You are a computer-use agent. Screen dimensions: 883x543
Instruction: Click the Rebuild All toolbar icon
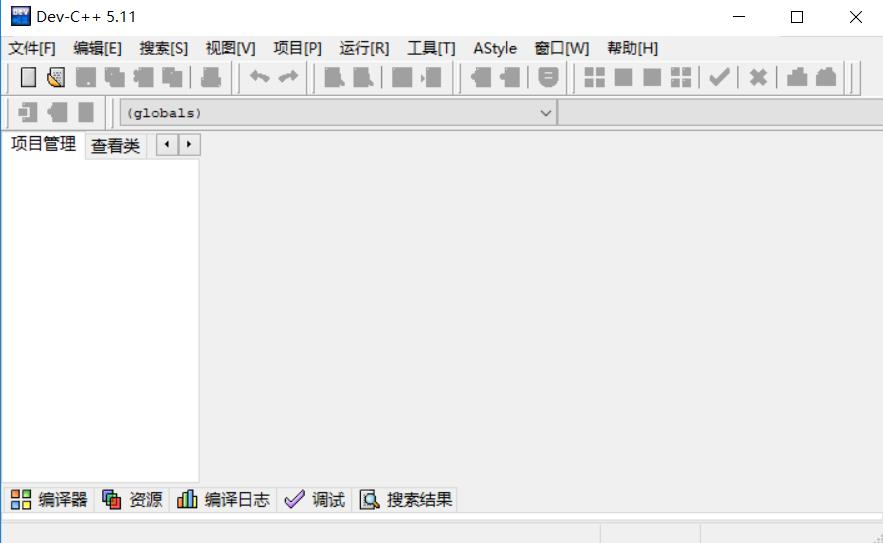[x=681, y=77]
